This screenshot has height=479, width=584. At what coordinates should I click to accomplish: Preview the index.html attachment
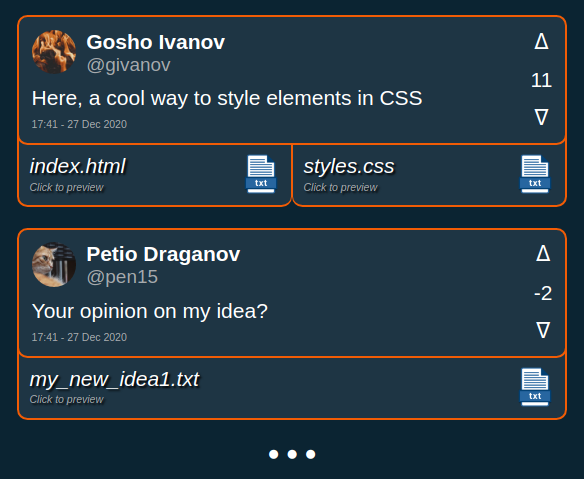pyautogui.click(x=155, y=175)
